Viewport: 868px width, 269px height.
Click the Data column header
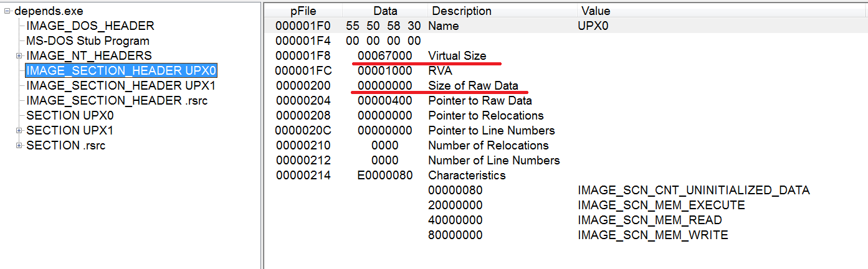tap(384, 11)
